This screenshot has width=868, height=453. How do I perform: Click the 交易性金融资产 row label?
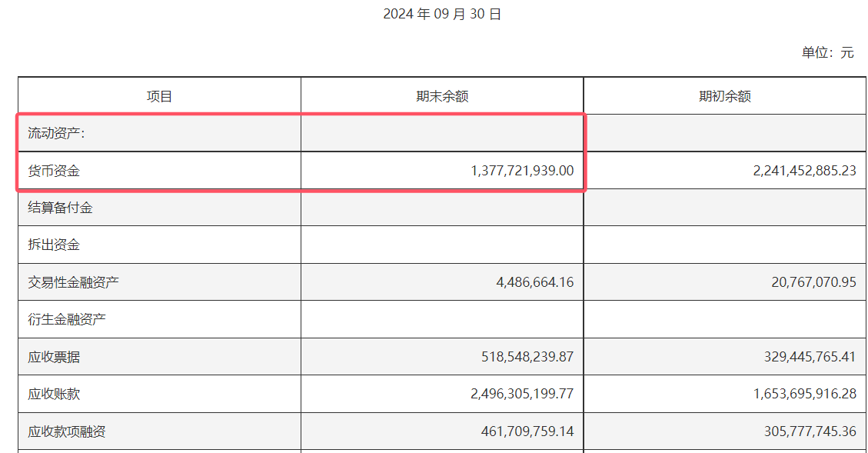coord(74,282)
